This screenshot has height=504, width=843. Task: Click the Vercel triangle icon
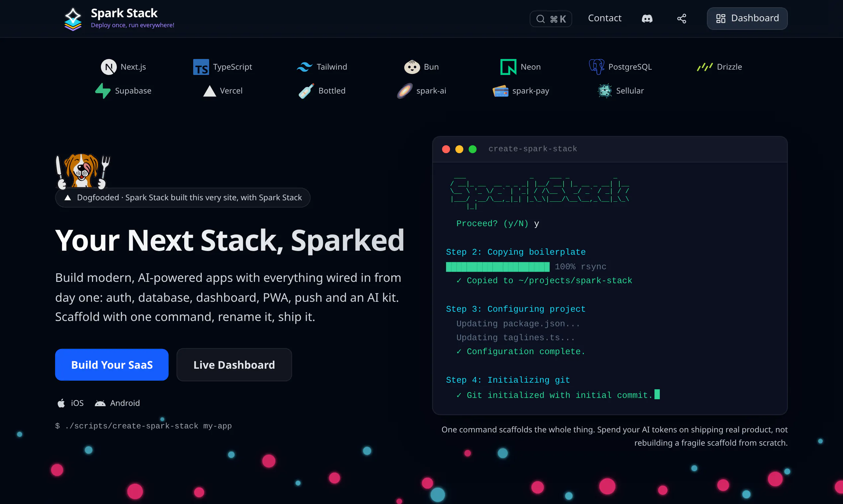tap(210, 91)
